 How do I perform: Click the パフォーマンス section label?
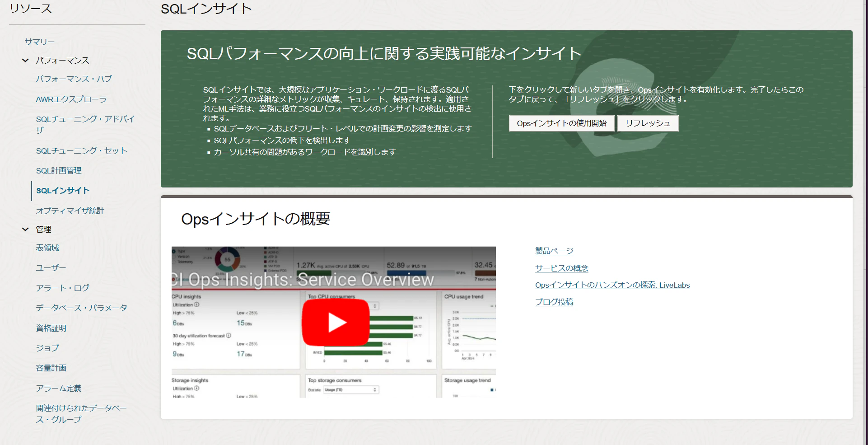(x=62, y=61)
